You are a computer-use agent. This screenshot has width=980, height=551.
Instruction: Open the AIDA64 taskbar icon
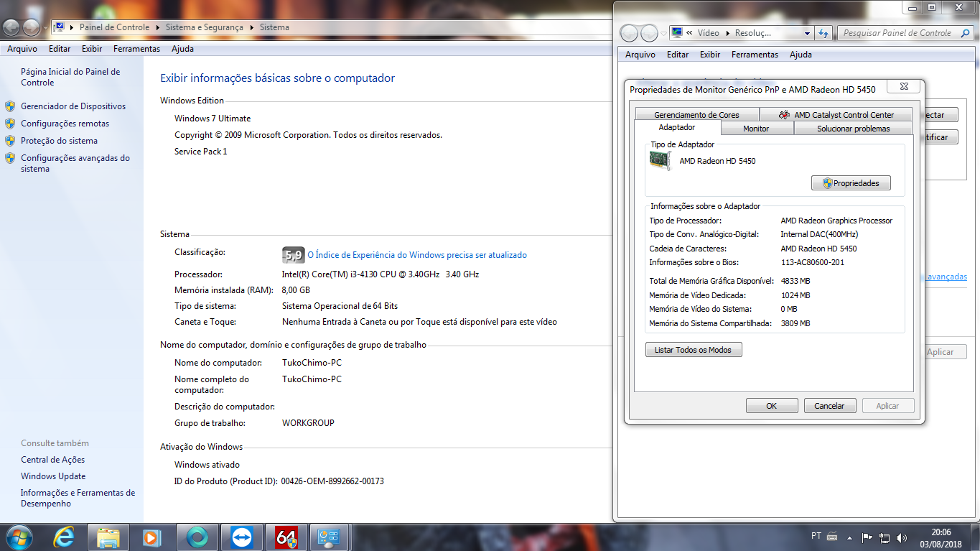pos(286,537)
